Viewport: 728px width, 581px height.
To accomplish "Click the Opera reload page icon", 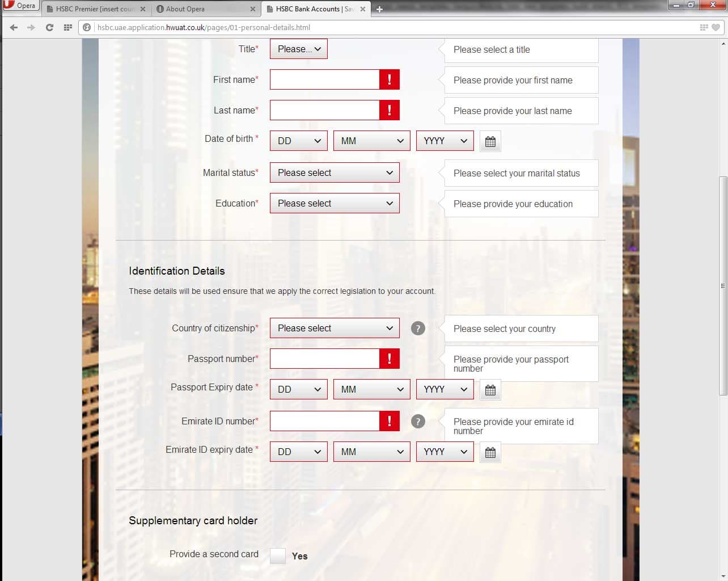I will [49, 27].
